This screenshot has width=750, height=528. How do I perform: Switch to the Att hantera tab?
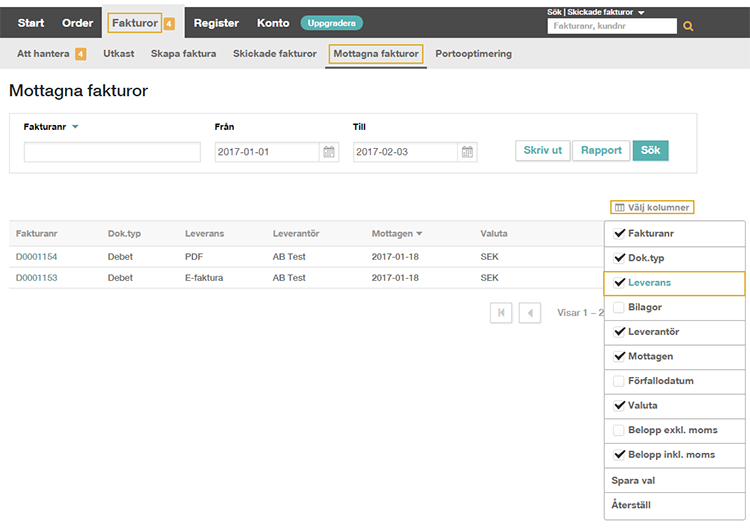pyautogui.click(x=43, y=54)
